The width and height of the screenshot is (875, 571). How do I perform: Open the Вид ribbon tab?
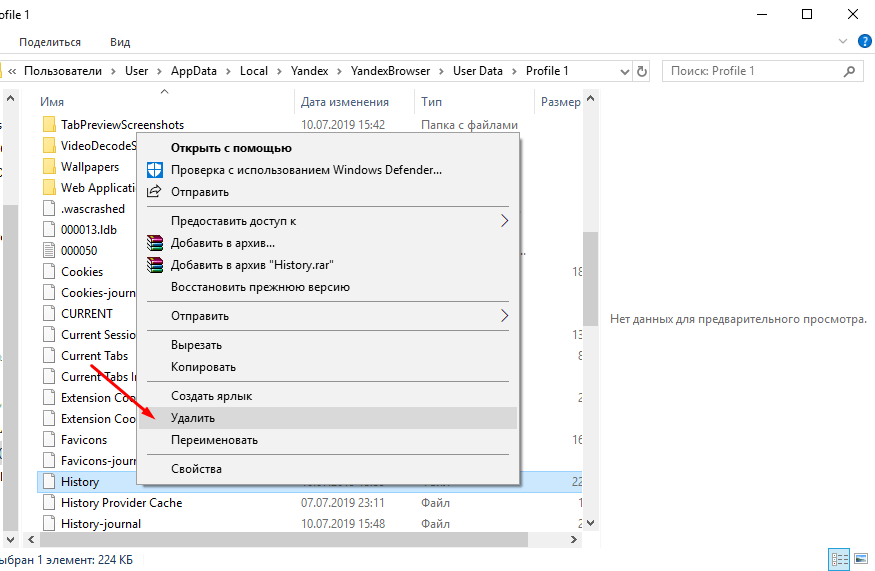pyautogui.click(x=120, y=42)
